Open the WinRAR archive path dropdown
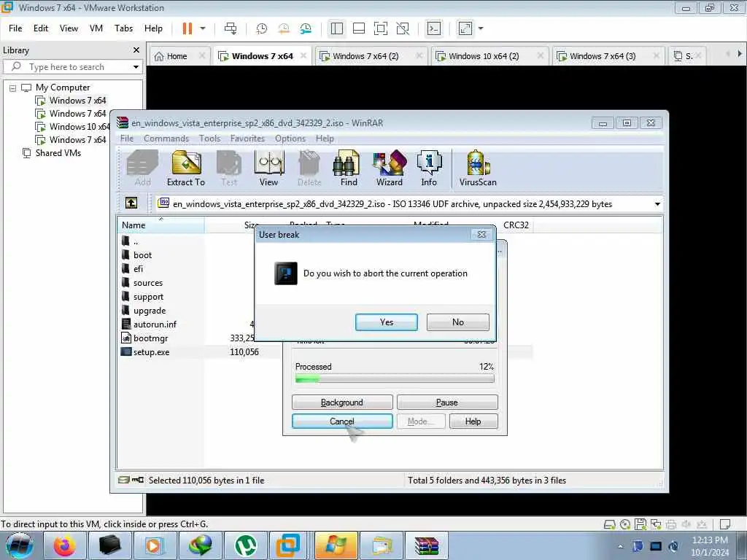Viewport: 747px width, 560px height. pyautogui.click(x=657, y=204)
